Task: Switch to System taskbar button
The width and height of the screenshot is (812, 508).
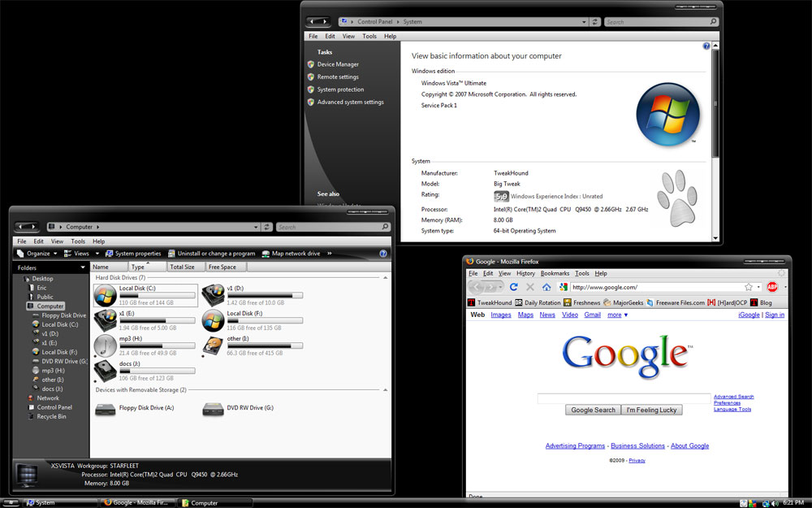Action: (59, 503)
